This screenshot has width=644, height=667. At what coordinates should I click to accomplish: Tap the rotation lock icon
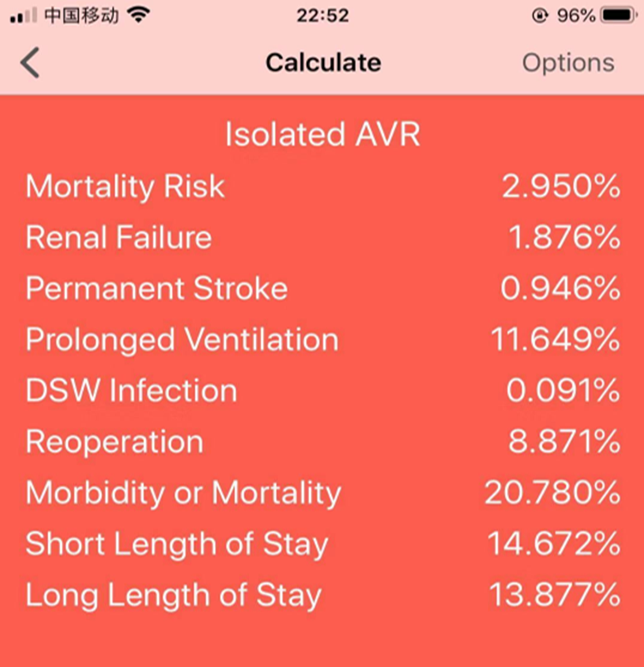coord(540,16)
